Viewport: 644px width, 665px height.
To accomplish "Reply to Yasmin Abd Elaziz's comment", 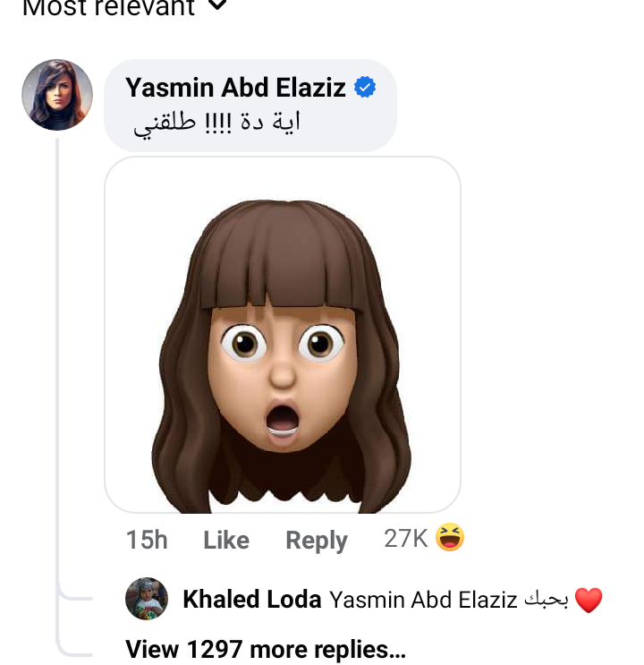I will [316, 540].
